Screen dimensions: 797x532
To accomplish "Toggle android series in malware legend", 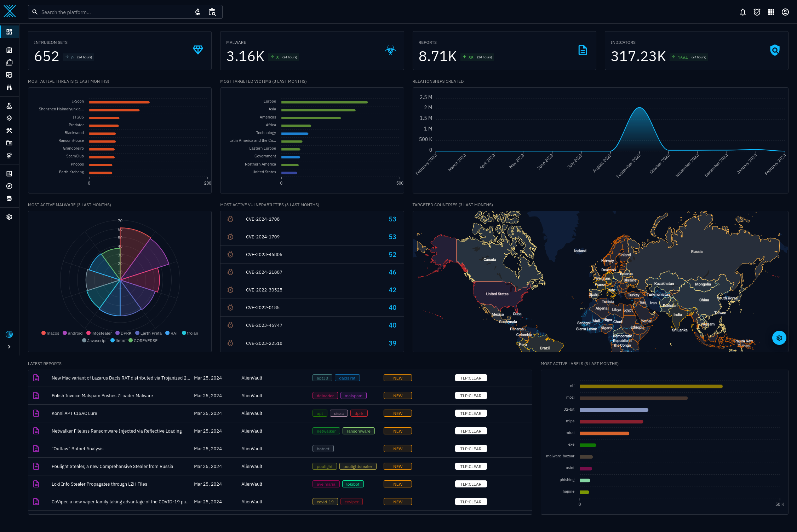I will [73, 333].
